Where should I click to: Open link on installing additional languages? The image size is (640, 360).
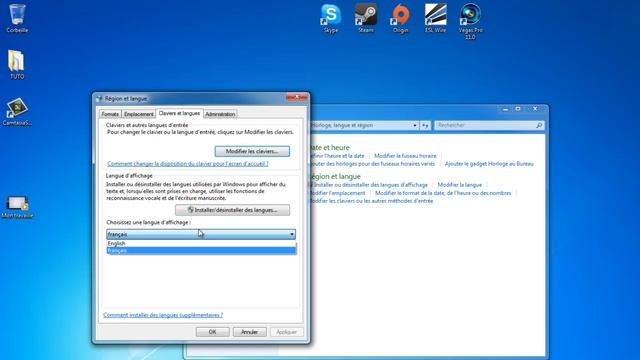[163, 315]
